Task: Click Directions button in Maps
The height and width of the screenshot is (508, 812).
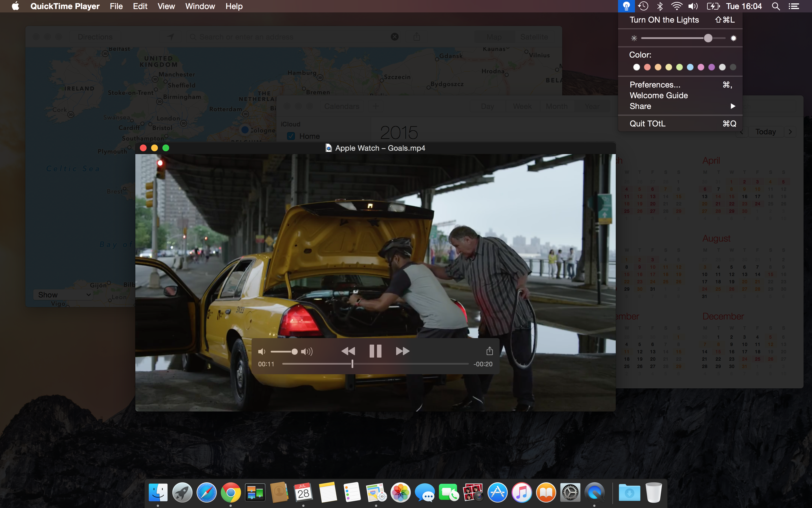Action: click(95, 37)
